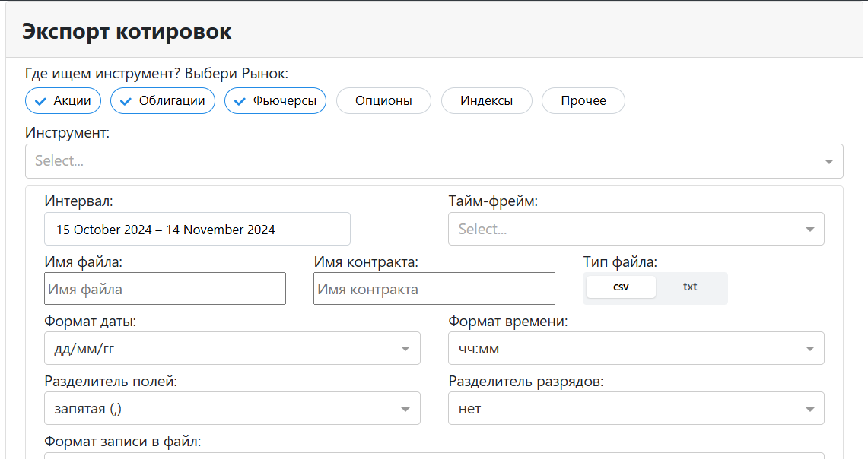The image size is (868, 472).
Task: Click the Имя файла input field
Action: pyautogui.click(x=164, y=288)
